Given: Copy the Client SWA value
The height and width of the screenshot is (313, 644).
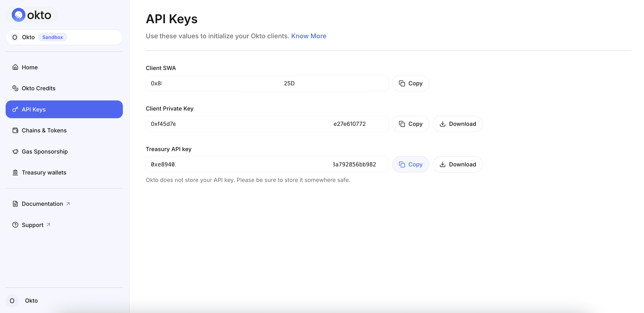Looking at the screenshot, I should pos(410,83).
